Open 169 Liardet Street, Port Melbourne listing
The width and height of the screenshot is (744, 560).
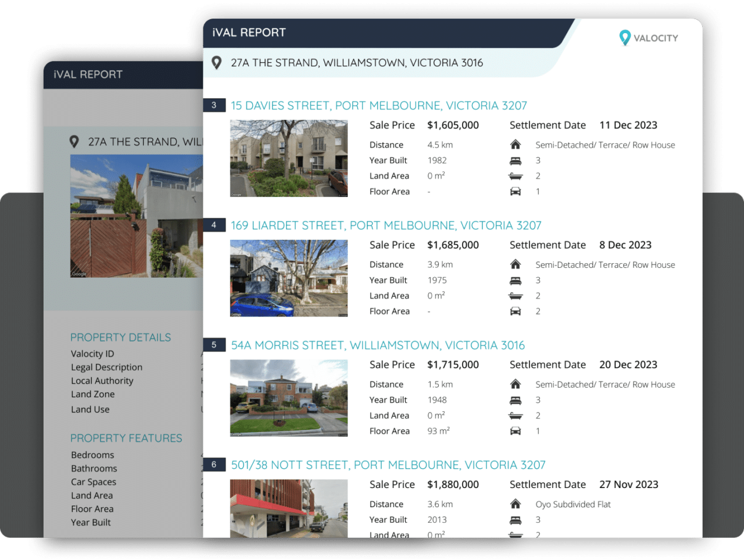click(x=386, y=225)
